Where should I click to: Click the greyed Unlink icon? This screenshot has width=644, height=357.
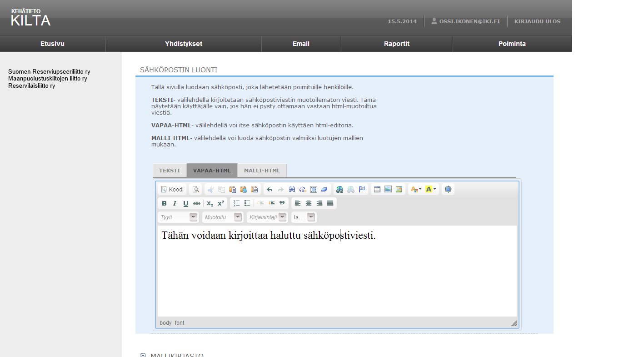pyautogui.click(x=351, y=190)
